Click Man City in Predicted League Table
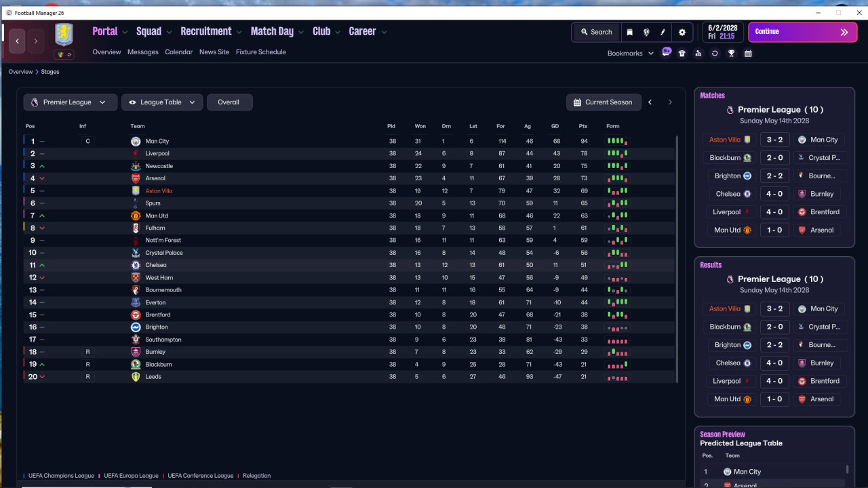868x488 pixels. point(747,472)
